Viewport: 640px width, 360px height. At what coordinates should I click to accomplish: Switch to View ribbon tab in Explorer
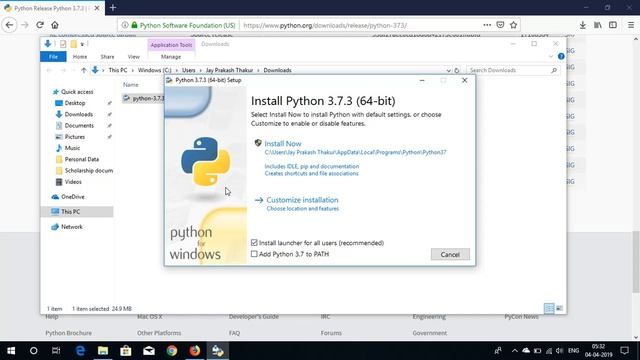pos(133,57)
